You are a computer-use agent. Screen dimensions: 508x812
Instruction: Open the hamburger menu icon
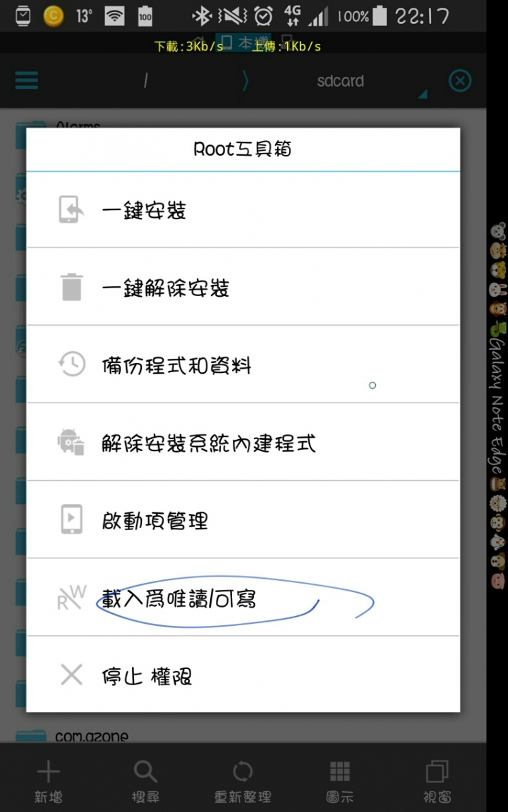26,81
